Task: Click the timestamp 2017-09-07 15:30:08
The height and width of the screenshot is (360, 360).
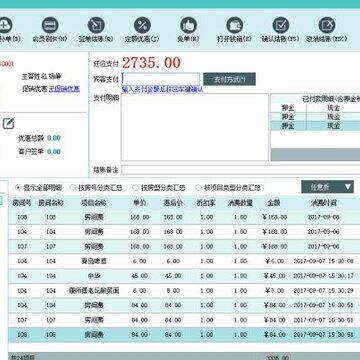Action: coord(323,261)
